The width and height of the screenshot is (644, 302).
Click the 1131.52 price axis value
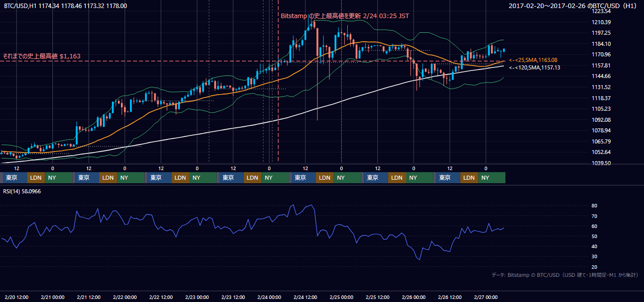601,87
